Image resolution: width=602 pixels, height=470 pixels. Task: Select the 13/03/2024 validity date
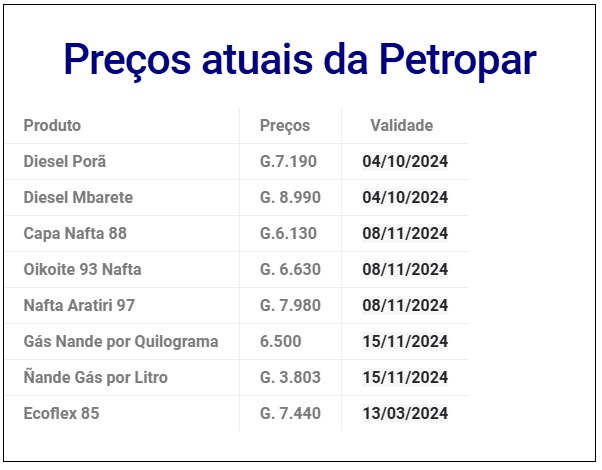(x=405, y=414)
